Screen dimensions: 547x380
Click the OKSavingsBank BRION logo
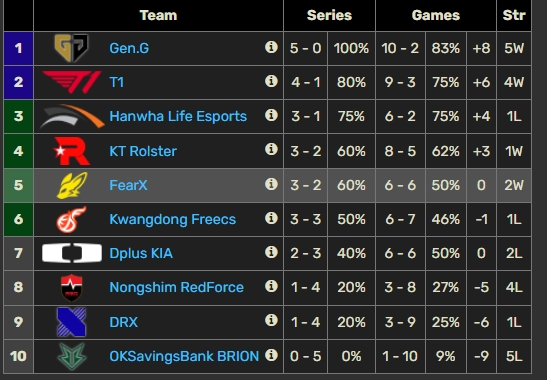click(x=72, y=356)
